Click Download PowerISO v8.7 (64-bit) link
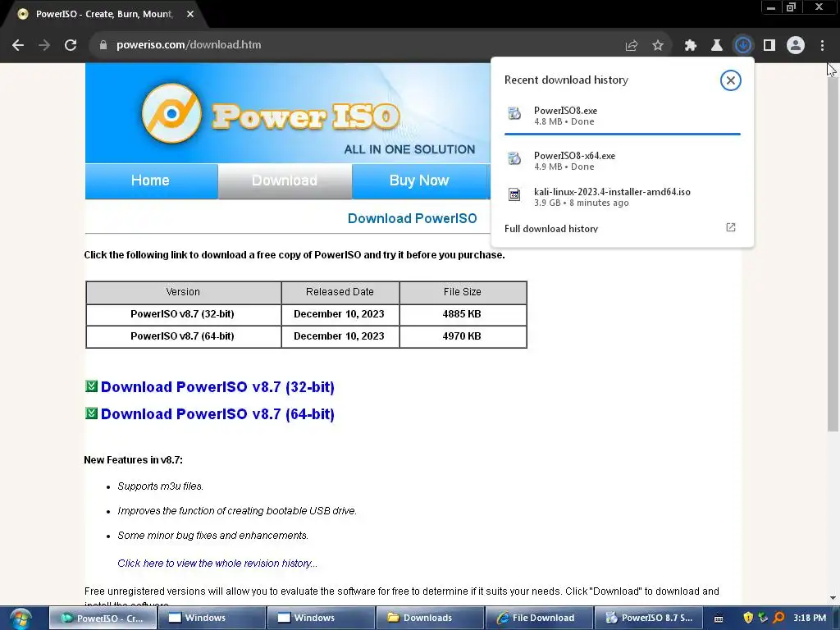This screenshot has width=840, height=630. [x=217, y=414]
